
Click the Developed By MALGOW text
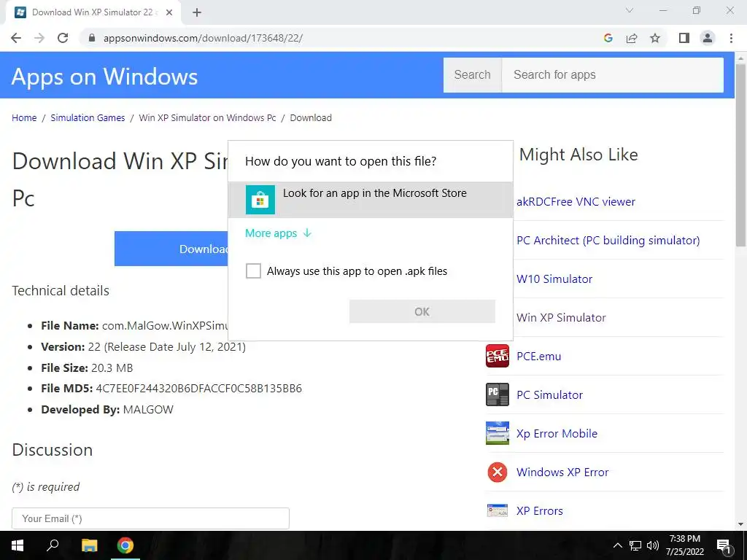point(107,410)
